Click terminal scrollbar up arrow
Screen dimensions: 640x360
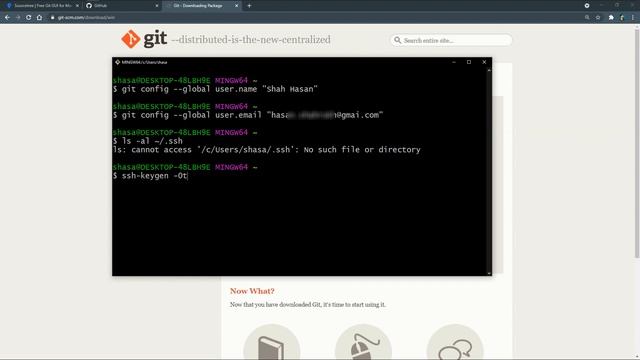pyautogui.click(x=489, y=70)
